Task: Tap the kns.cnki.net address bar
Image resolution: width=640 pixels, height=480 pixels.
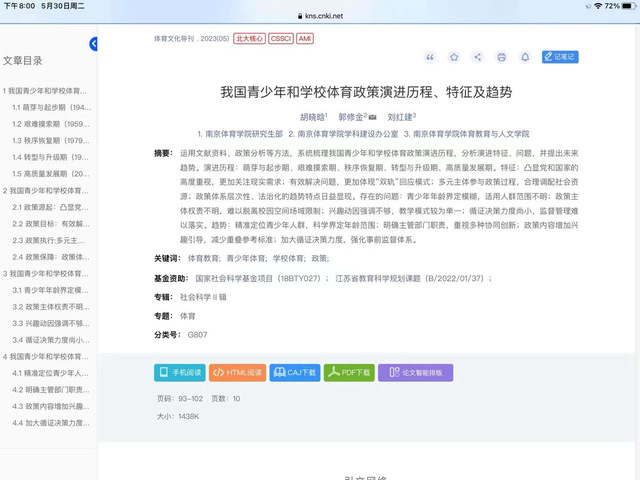Action: tap(320, 17)
